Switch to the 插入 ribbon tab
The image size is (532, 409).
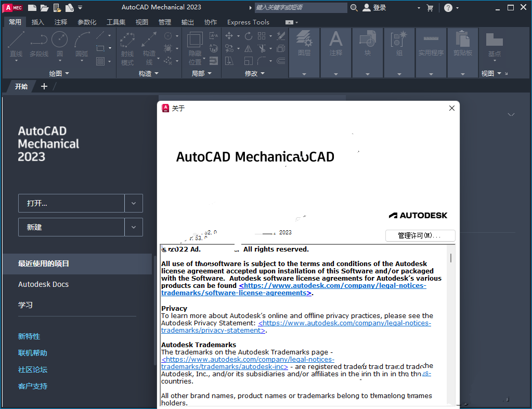(37, 22)
